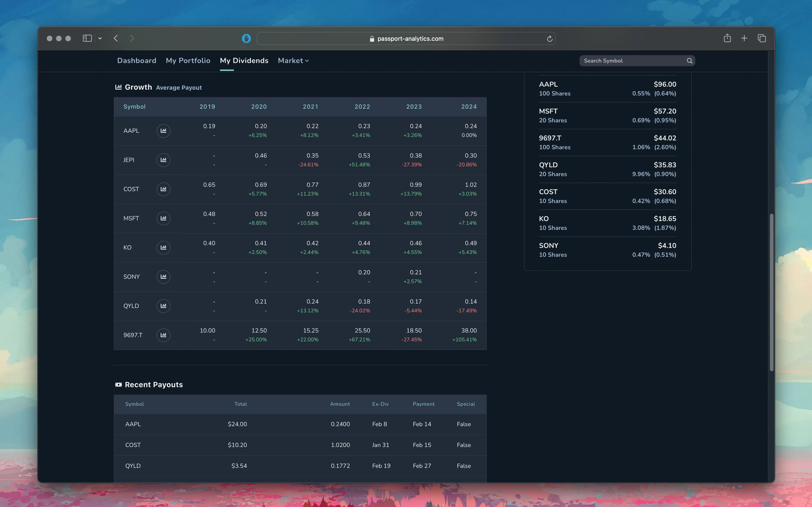Click the Recent Payouts cash icon

click(x=118, y=385)
